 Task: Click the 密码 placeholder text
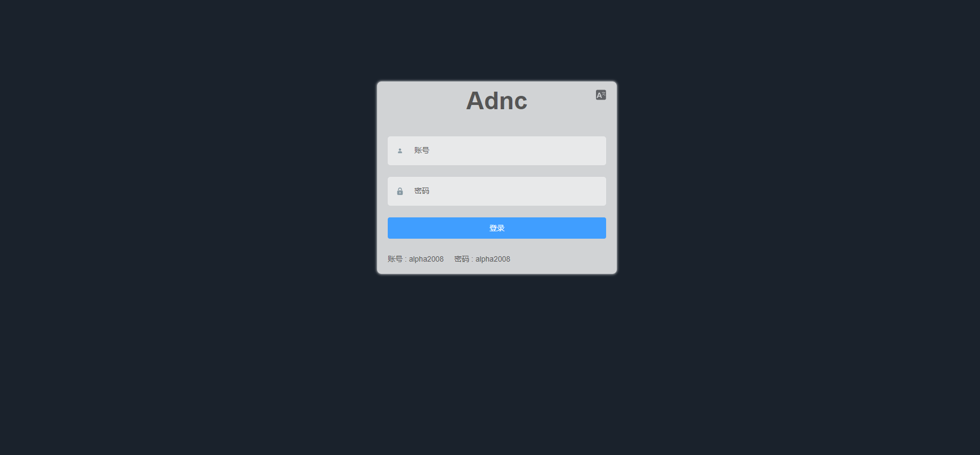(422, 191)
